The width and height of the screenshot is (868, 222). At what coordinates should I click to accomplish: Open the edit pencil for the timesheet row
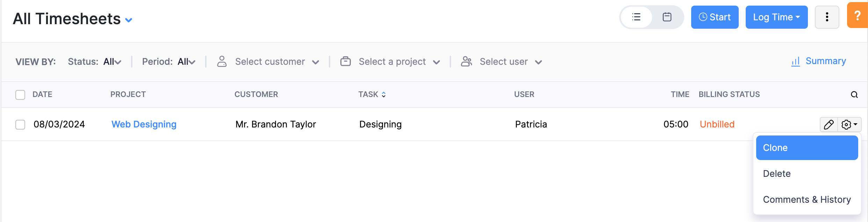[x=829, y=124]
